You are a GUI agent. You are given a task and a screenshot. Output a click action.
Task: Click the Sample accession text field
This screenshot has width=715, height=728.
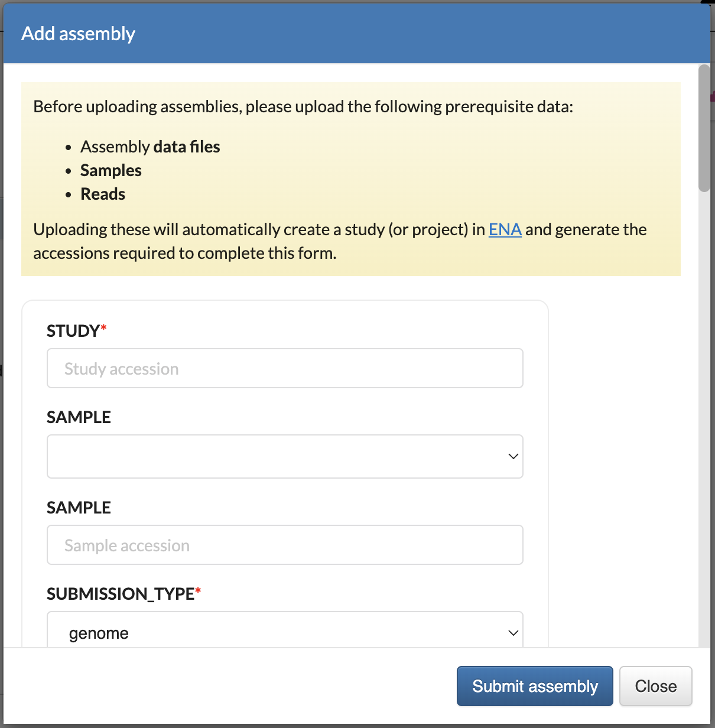click(285, 545)
